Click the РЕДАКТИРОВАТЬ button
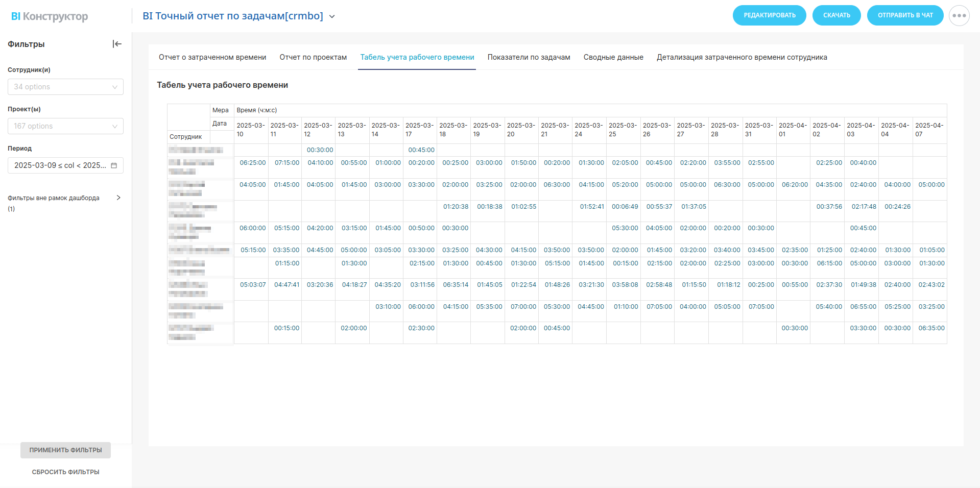980x488 pixels. tap(769, 15)
